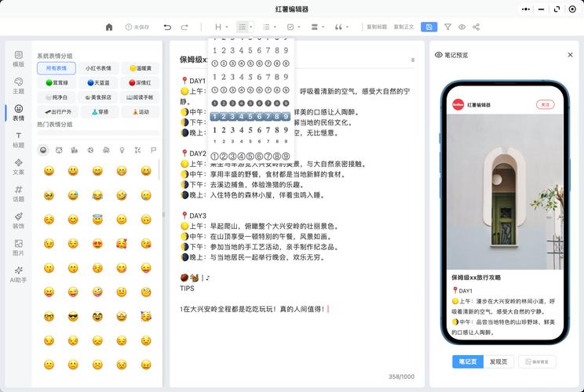Click the blue save icon

[x=429, y=27]
